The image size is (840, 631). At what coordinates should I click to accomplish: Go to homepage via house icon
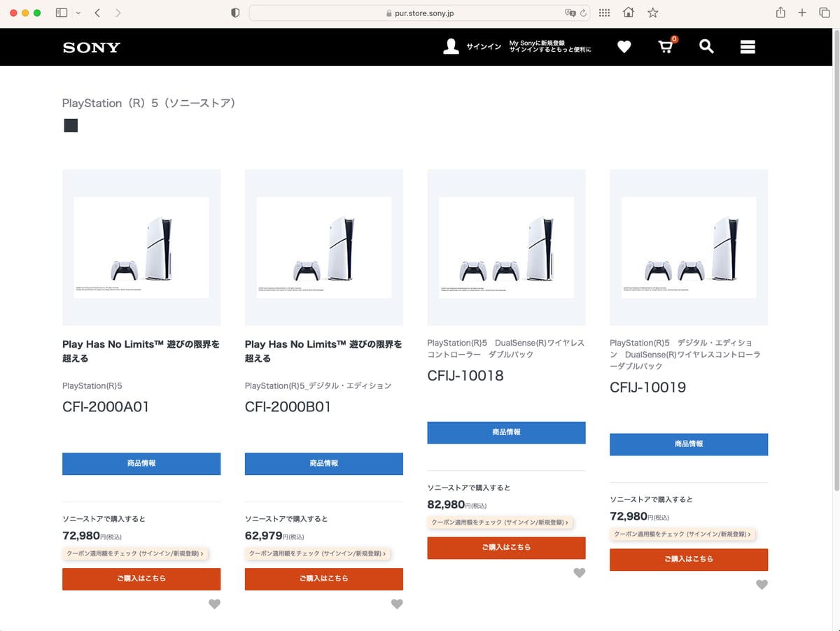click(x=629, y=13)
